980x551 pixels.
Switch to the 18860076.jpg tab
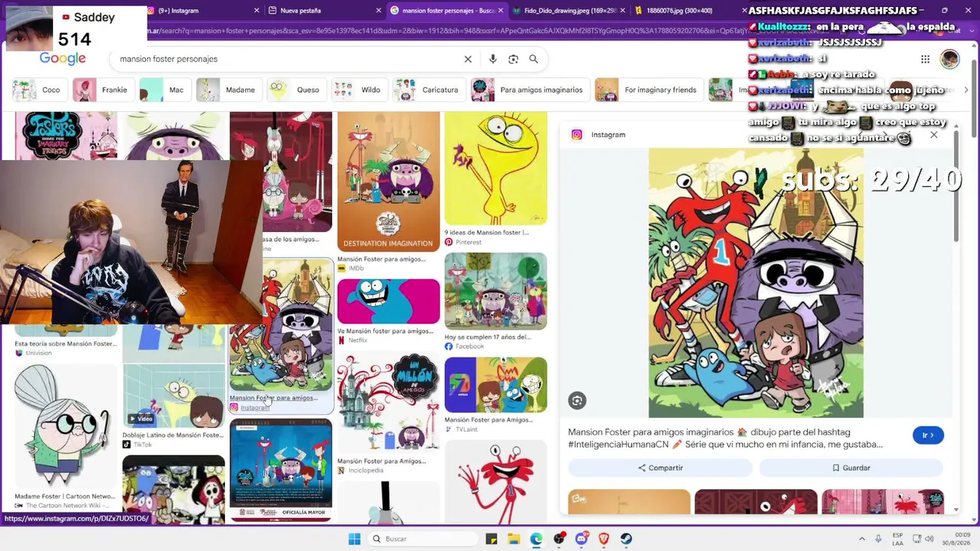coord(681,11)
